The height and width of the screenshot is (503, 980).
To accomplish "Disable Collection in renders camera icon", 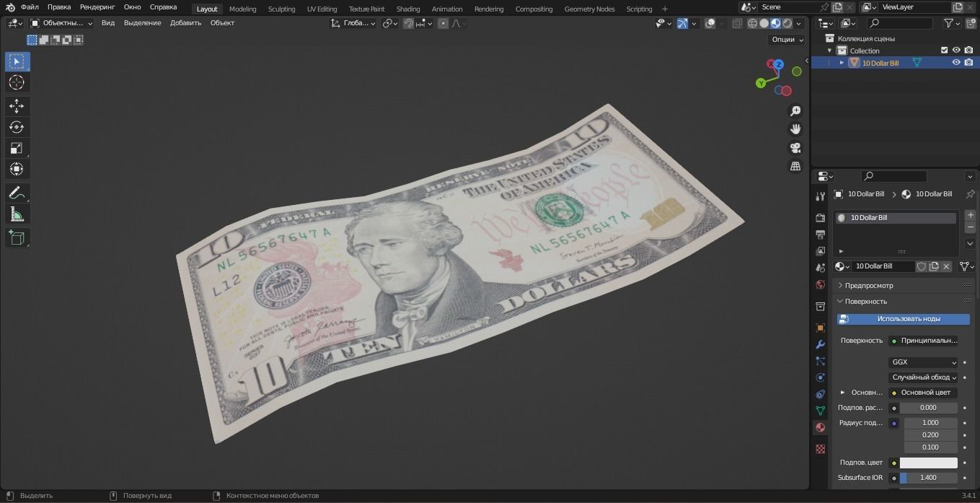I will (x=968, y=51).
